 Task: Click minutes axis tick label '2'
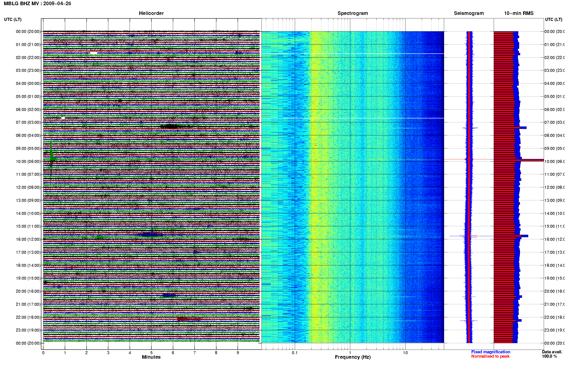pyautogui.click(x=87, y=353)
